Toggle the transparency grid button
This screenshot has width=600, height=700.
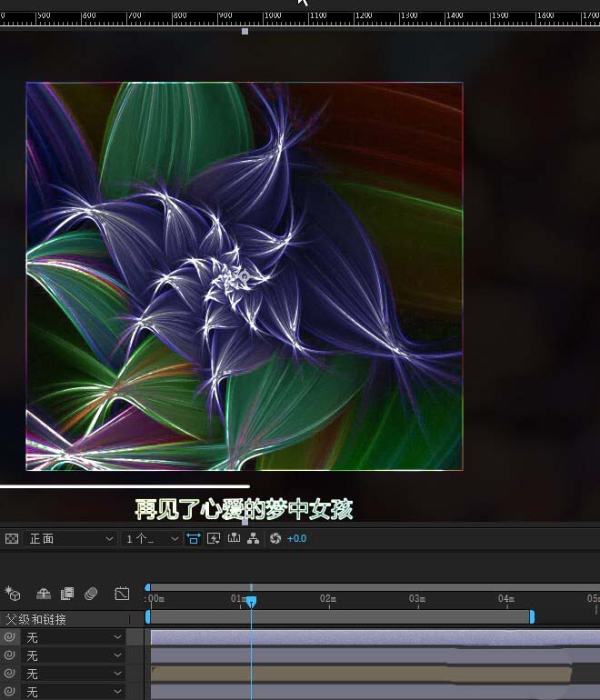pyautogui.click(x=12, y=539)
